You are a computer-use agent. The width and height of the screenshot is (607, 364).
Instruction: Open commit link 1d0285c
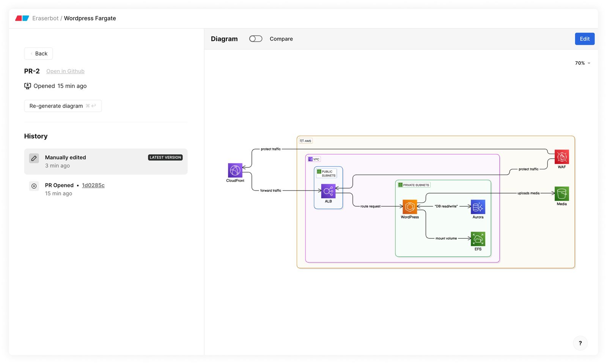pos(93,185)
